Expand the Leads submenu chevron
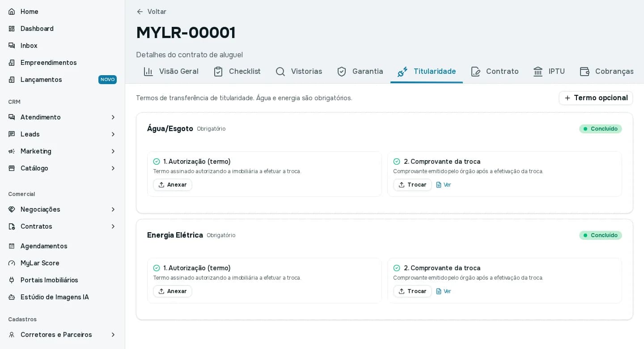644x349 pixels. pos(113,134)
